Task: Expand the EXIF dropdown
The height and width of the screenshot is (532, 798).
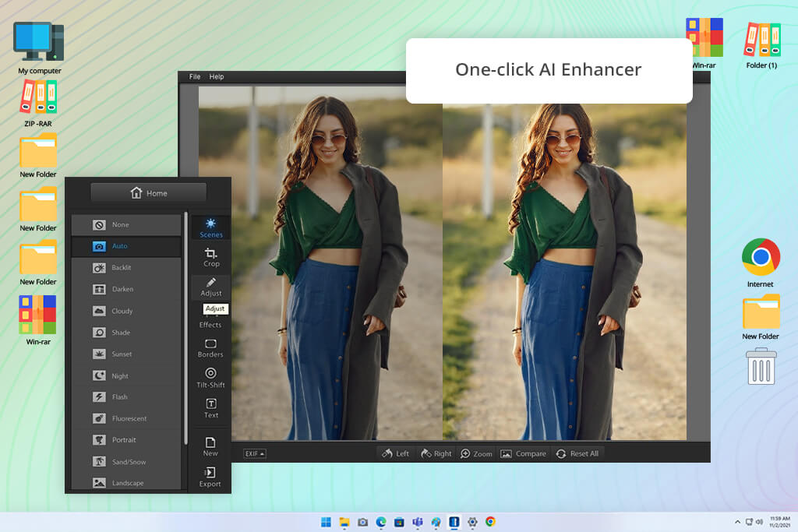Action: point(255,453)
